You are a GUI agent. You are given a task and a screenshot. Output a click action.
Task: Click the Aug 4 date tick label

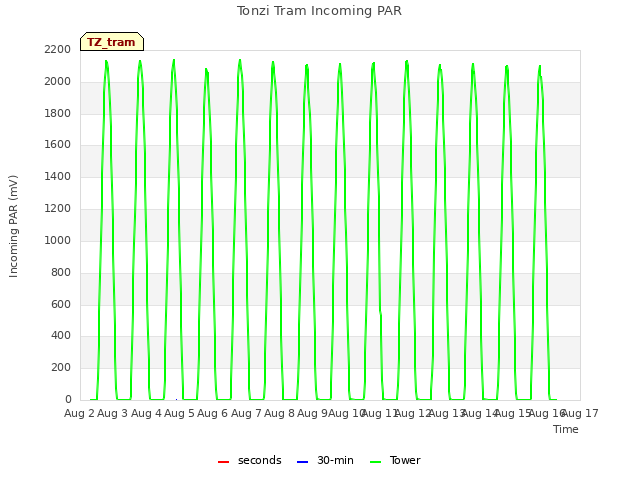[146, 413]
